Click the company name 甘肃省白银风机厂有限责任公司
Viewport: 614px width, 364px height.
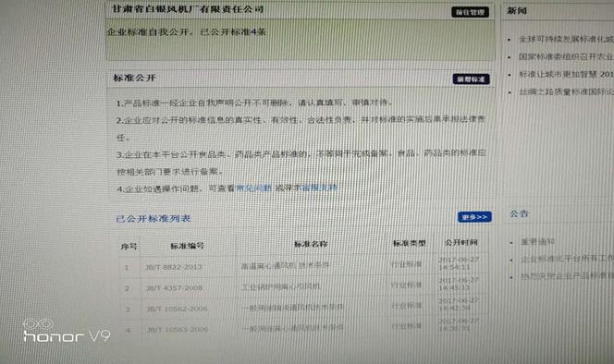[x=188, y=9]
